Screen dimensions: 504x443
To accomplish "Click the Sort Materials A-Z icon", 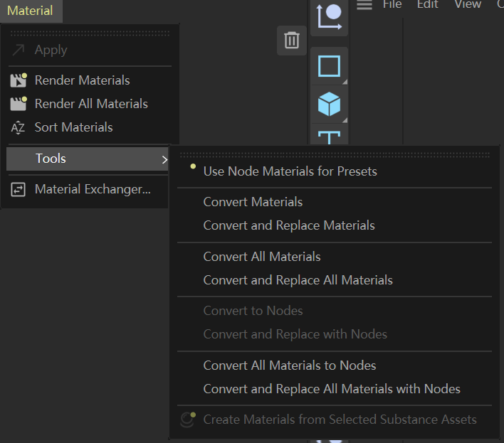I will (19, 128).
